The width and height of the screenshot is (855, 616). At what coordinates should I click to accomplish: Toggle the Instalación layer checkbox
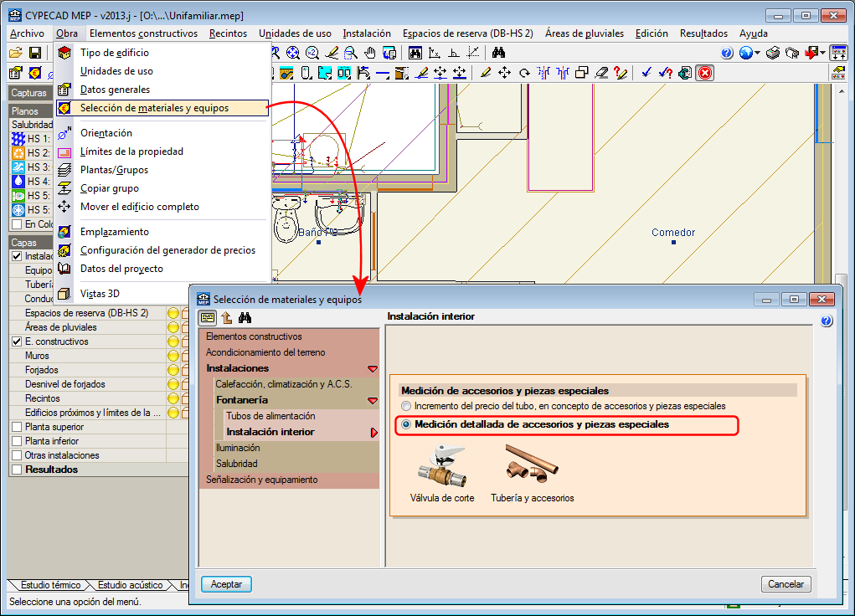click(17, 256)
